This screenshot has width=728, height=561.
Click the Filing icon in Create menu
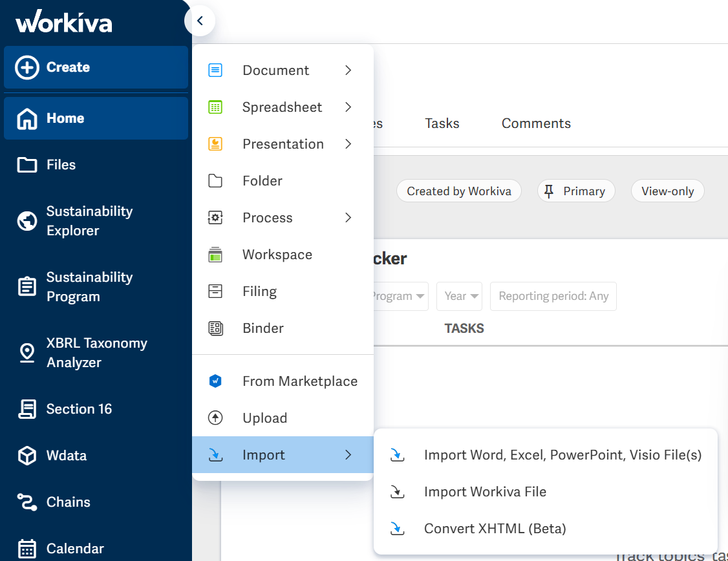point(215,291)
